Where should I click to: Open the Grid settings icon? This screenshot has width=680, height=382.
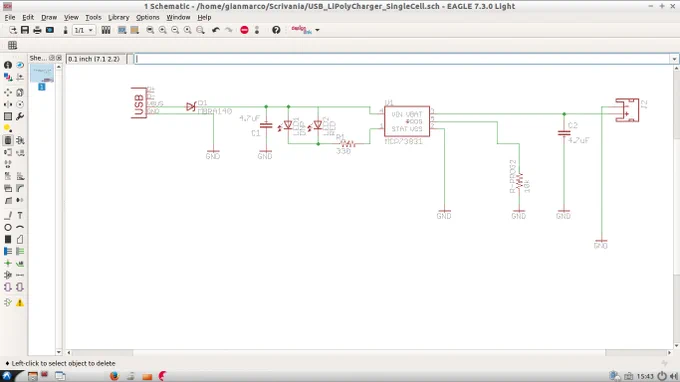[x=13, y=45]
